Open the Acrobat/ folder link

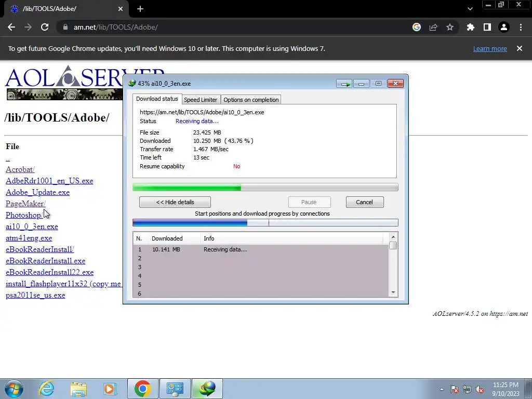click(20, 169)
